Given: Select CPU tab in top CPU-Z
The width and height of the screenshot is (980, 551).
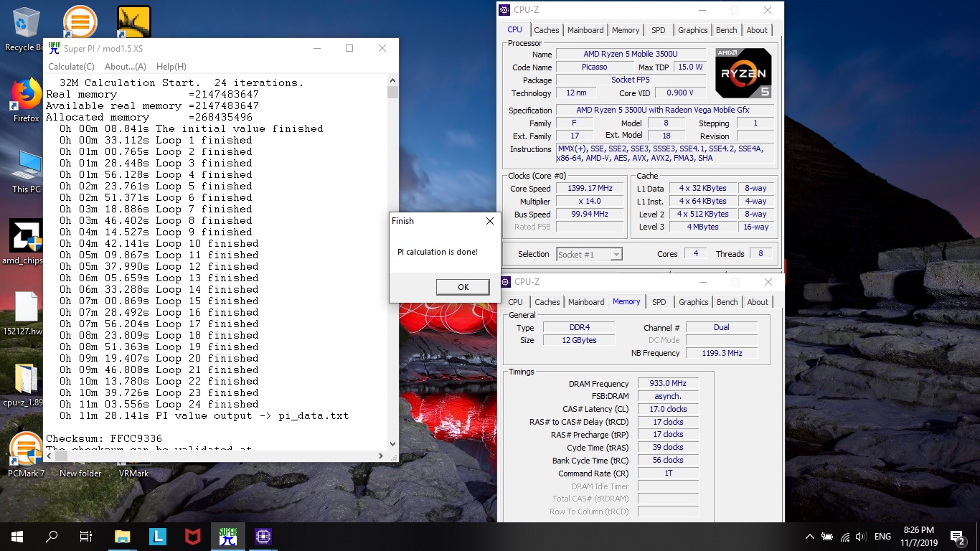Looking at the screenshot, I should [x=515, y=29].
